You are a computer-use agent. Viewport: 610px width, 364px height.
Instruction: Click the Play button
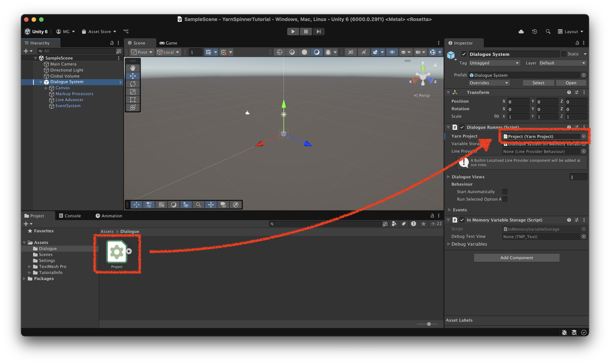(293, 31)
